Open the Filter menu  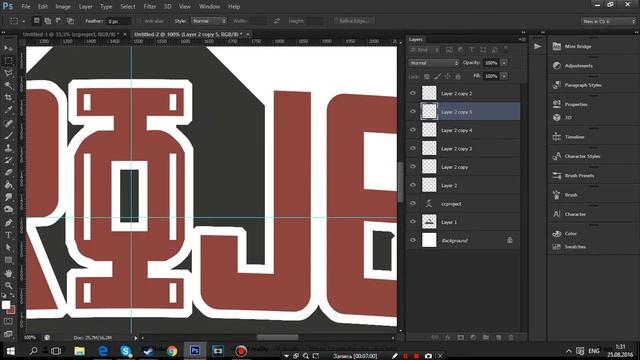point(149,7)
